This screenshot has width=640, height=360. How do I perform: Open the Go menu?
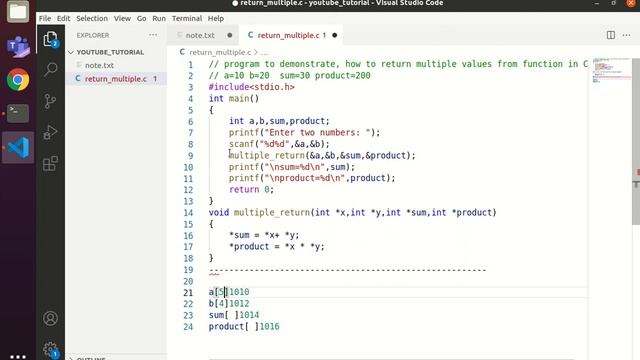[141, 18]
